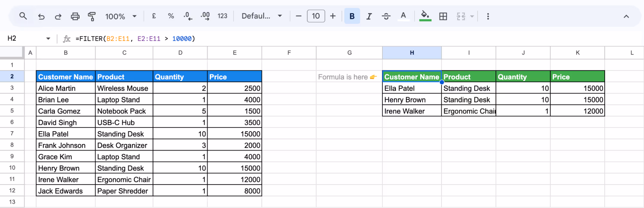Click cell with 'Desk Organizer'
This screenshot has height=208, width=644.
(x=124, y=145)
